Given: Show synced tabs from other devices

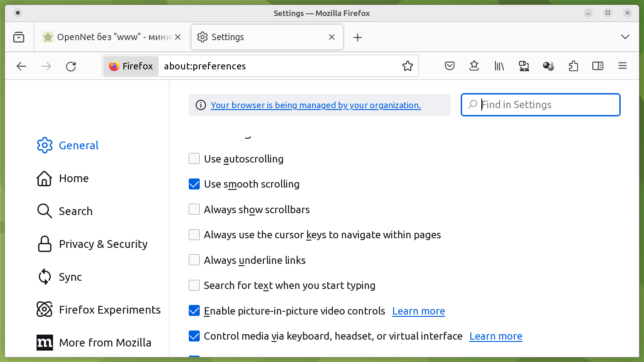Looking at the screenshot, I should pos(524,66).
